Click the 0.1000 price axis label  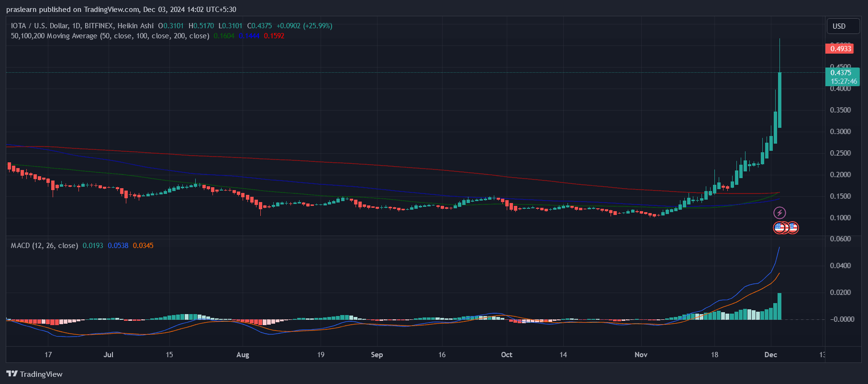[841, 218]
